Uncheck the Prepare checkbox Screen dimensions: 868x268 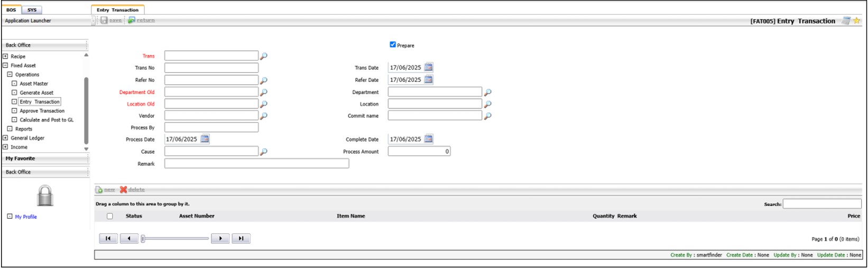pos(393,45)
